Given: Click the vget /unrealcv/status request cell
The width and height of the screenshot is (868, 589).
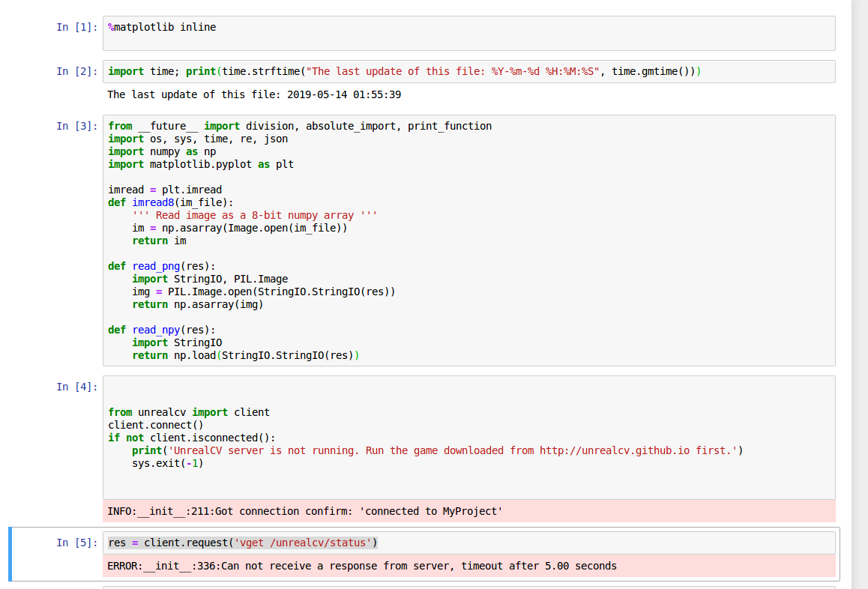Looking at the screenshot, I should [x=240, y=543].
